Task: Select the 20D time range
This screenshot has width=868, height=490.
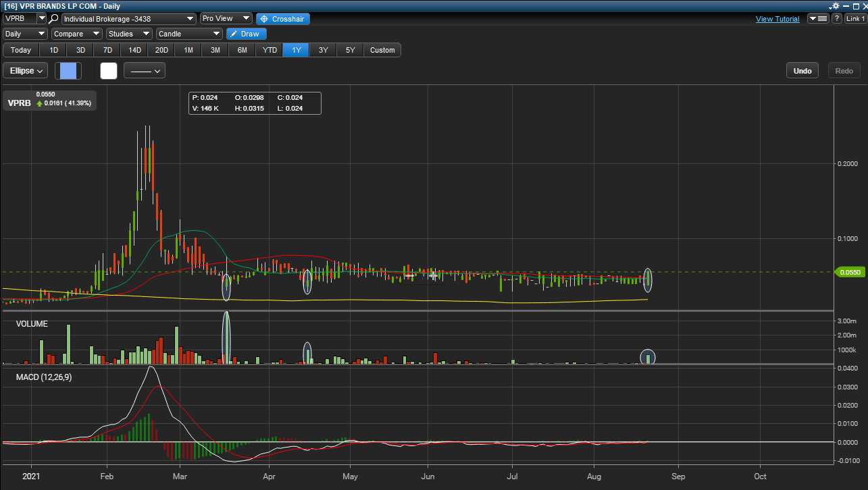Action: point(161,50)
